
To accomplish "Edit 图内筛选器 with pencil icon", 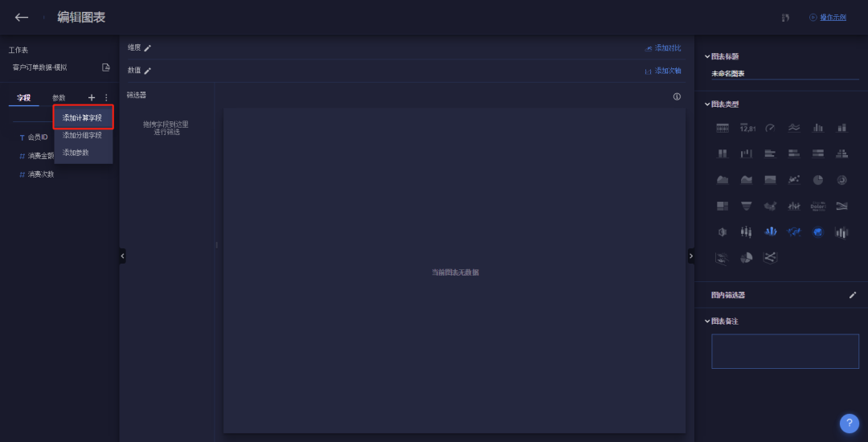I will [x=853, y=295].
